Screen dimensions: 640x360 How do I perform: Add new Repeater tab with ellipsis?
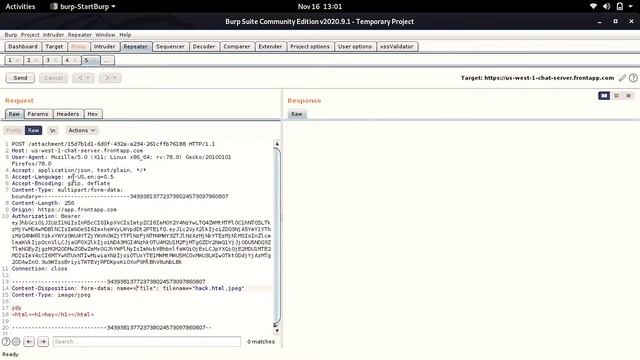(107, 60)
